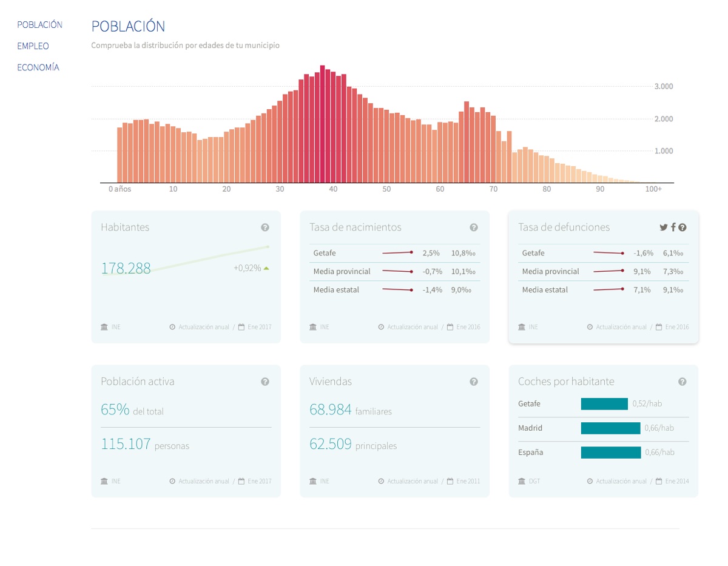Share Tasa de defunciones on Twitter

click(663, 227)
